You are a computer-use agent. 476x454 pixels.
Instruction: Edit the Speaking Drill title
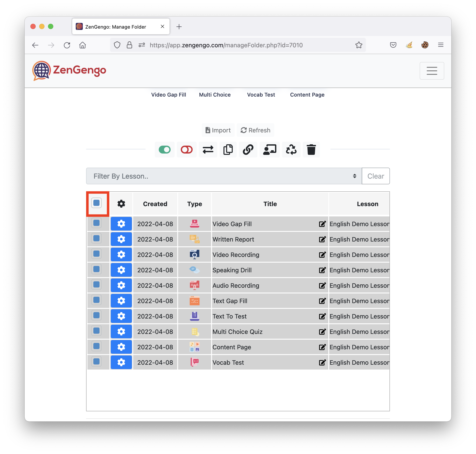pos(322,270)
